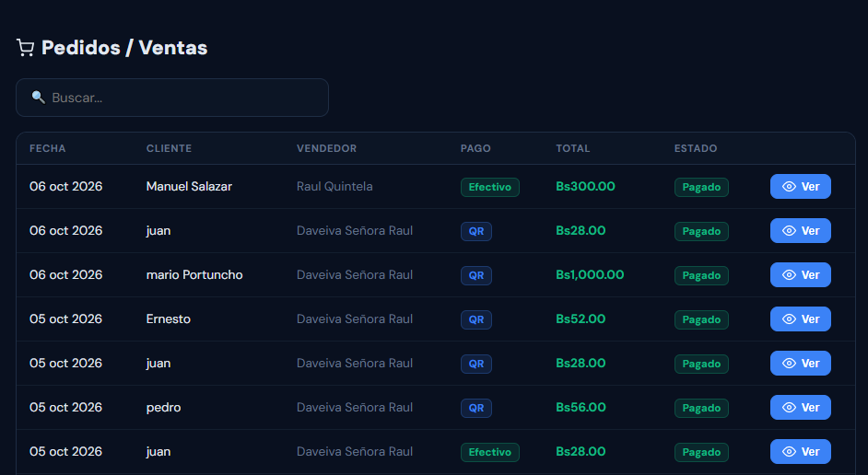The image size is (868, 475).
Task: Click QR badge in Ernesto's row
Action: (x=476, y=319)
